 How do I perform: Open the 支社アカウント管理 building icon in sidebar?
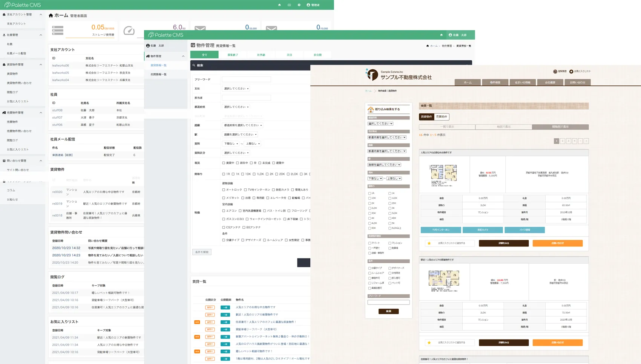point(3,14)
